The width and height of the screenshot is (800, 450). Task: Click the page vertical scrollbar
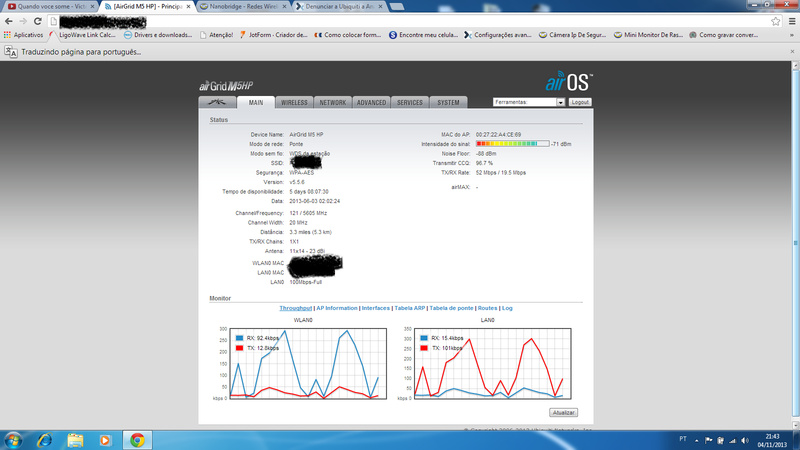coord(795,245)
